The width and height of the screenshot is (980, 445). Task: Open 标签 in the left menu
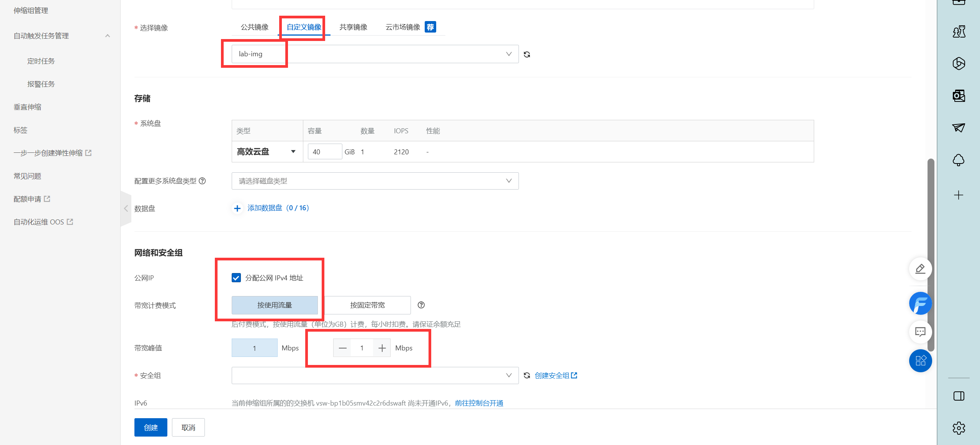pos(21,130)
